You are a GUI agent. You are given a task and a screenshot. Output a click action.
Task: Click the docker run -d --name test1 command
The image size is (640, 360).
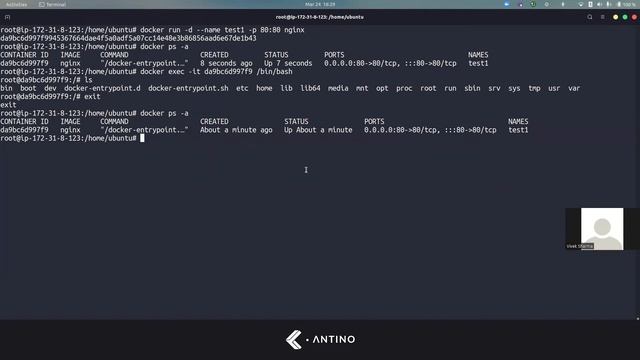(222, 30)
